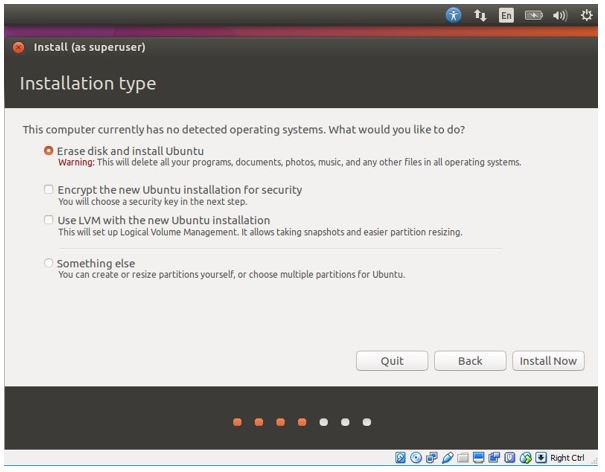Click the 'no detected operating systems' question text

pyautogui.click(x=243, y=129)
